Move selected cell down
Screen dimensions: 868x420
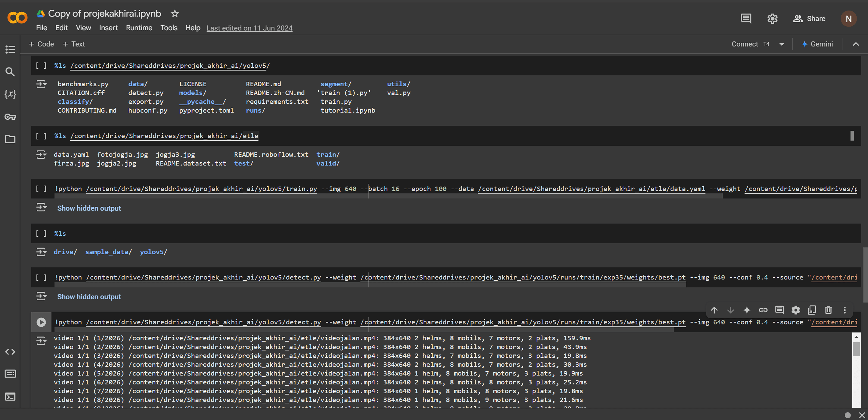[730, 310]
